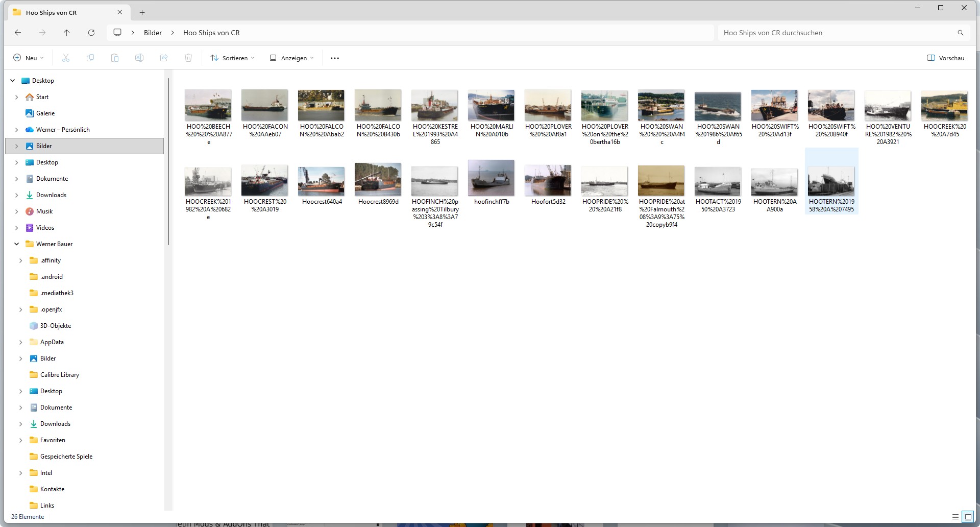The width and height of the screenshot is (980, 527).
Task: Select HOO%20PLOVER on the bertha image
Action: point(605,105)
